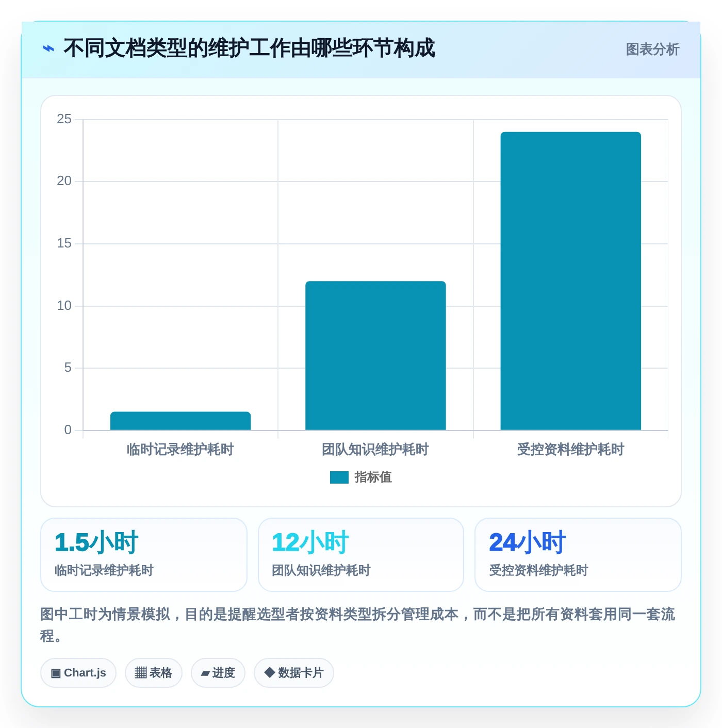This screenshot has height=728, width=722.
Task: Click the square icon in the Chart.js chip
Action: pos(56,673)
